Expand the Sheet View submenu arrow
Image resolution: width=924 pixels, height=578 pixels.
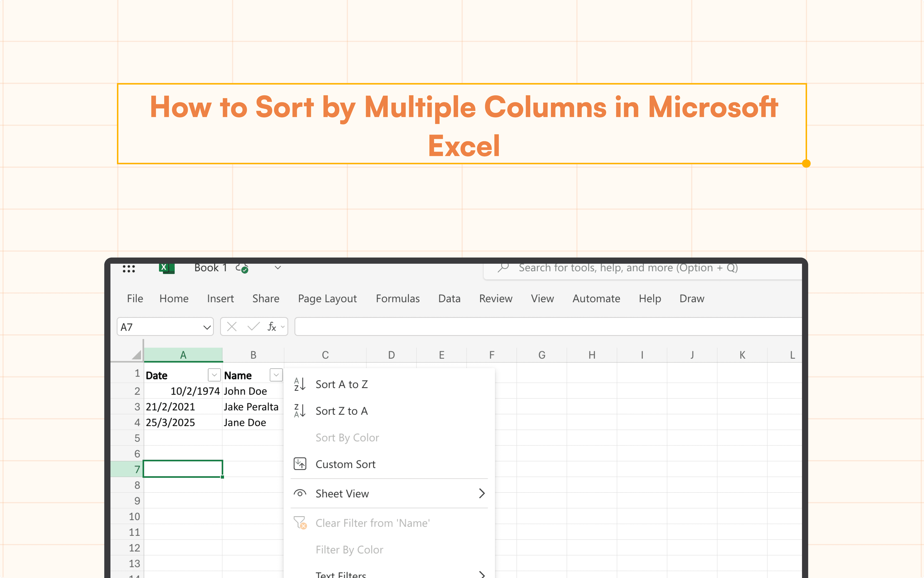point(482,493)
